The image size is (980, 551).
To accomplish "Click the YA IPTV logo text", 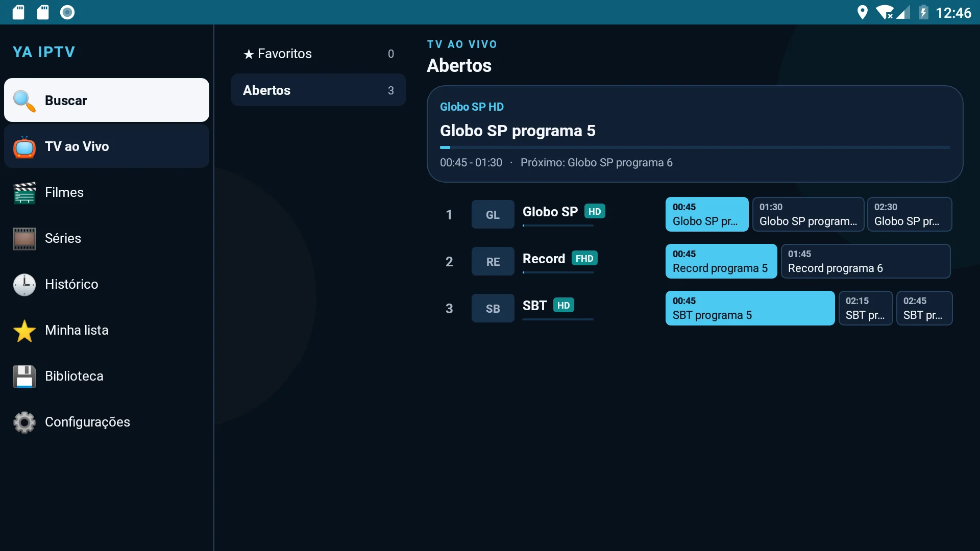I will pyautogui.click(x=44, y=52).
